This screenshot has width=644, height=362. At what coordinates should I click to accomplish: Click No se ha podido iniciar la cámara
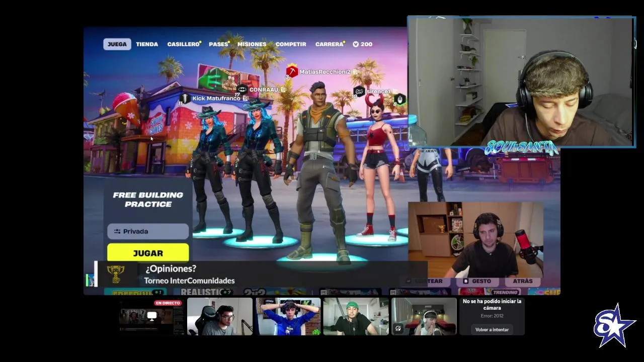point(492,304)
